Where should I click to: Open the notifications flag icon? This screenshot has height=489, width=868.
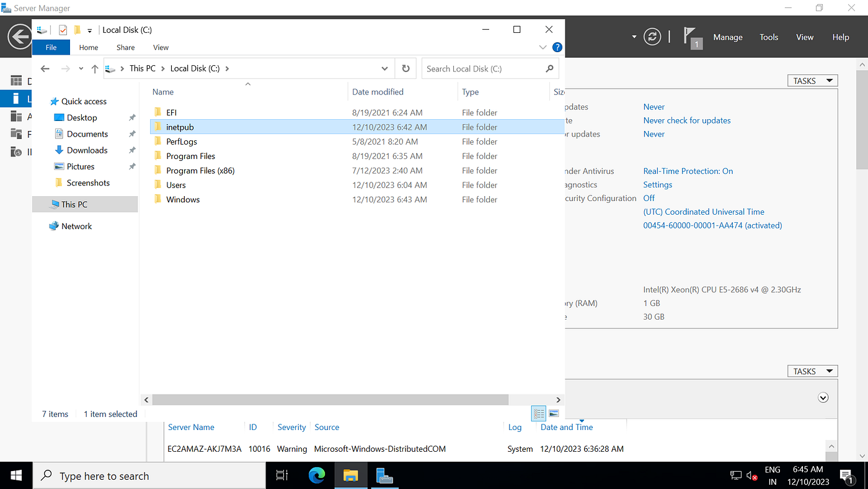[691, 37]
